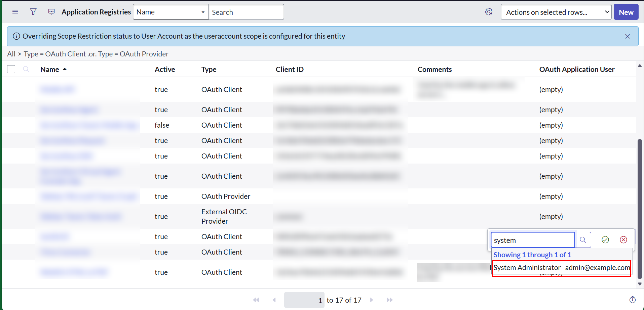
Task: Cancel the cell edit with red X
Action: pos(623,239)
